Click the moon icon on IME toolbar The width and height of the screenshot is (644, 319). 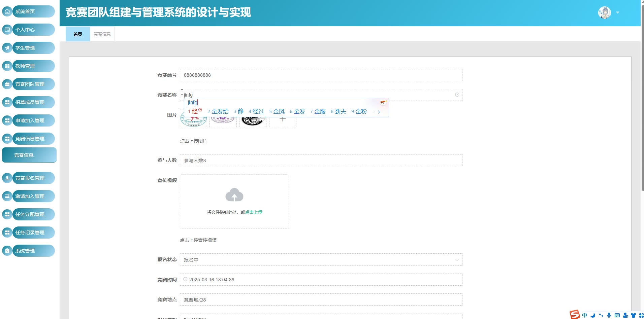(593, 315)
